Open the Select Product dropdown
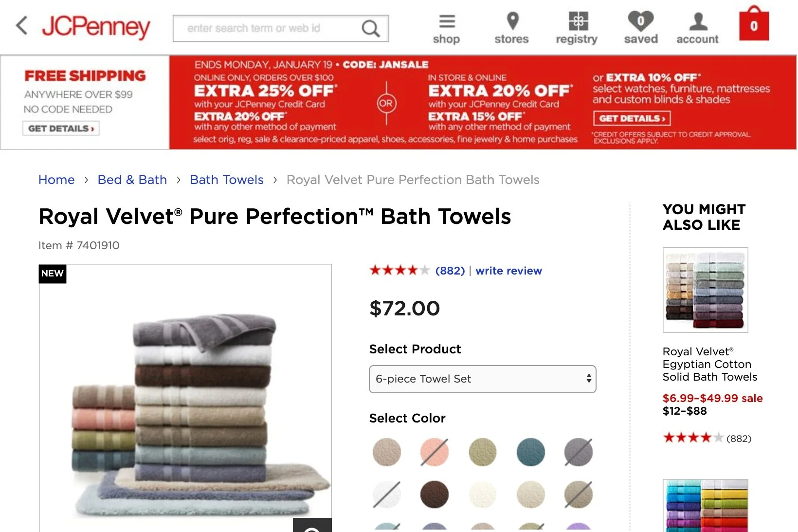 pyautogui.click(x=483, y=379)
